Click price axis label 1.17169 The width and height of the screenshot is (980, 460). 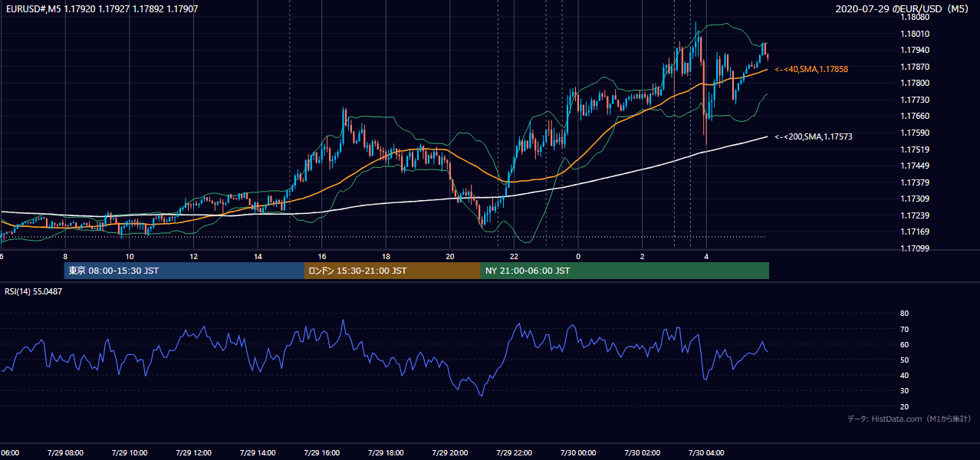click(x=915, y=232)
